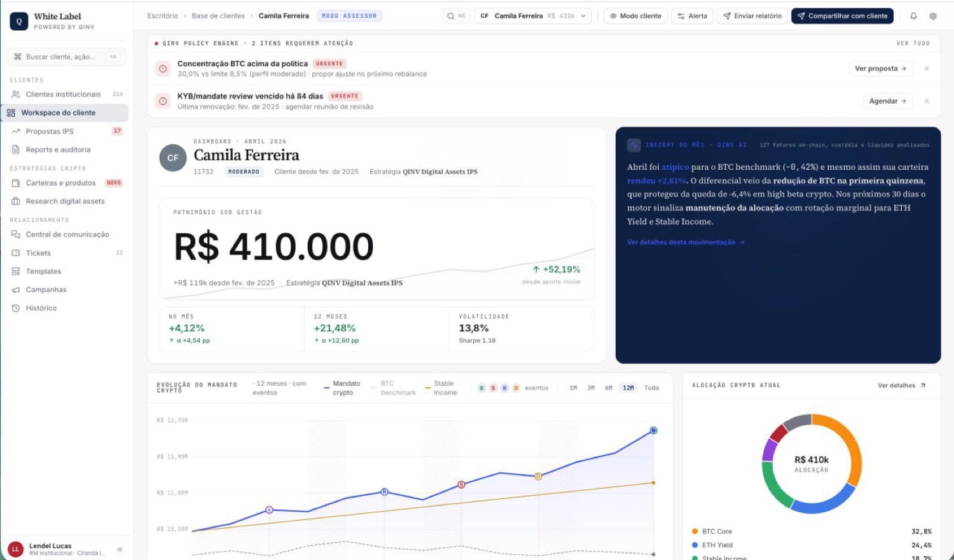Click the warning icon on the BTC concentration alert
The height and width of the screenshot is (560, 954).
tap(163, 69)
